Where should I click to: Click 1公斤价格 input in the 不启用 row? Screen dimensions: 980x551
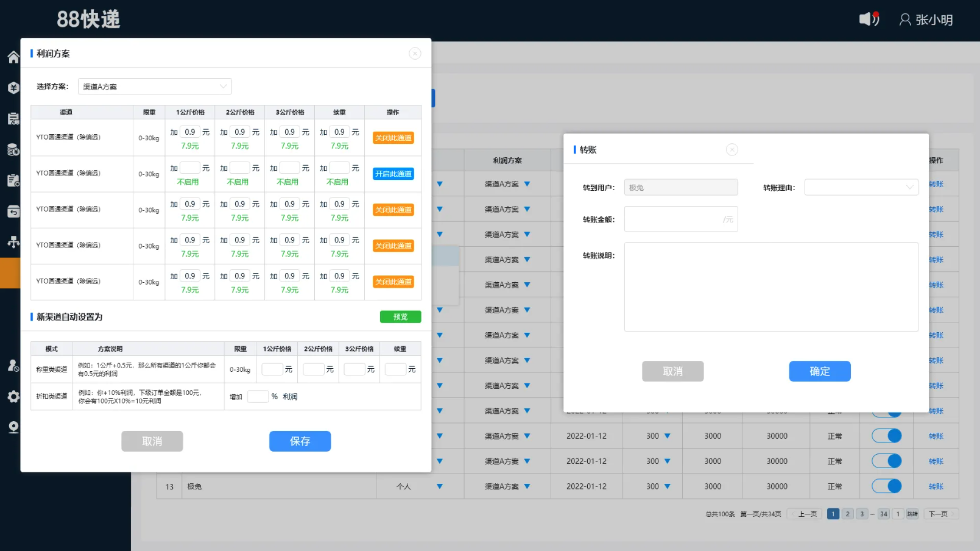[x=189, y=168]
